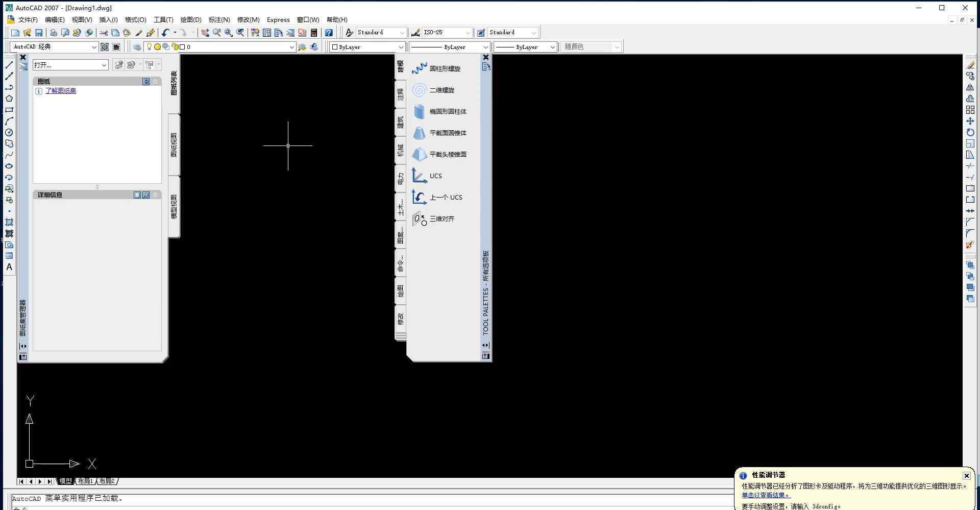Toggle layer lock padlock icon
The height and width of the screenshot is (510, 980).
pos(175,47)
